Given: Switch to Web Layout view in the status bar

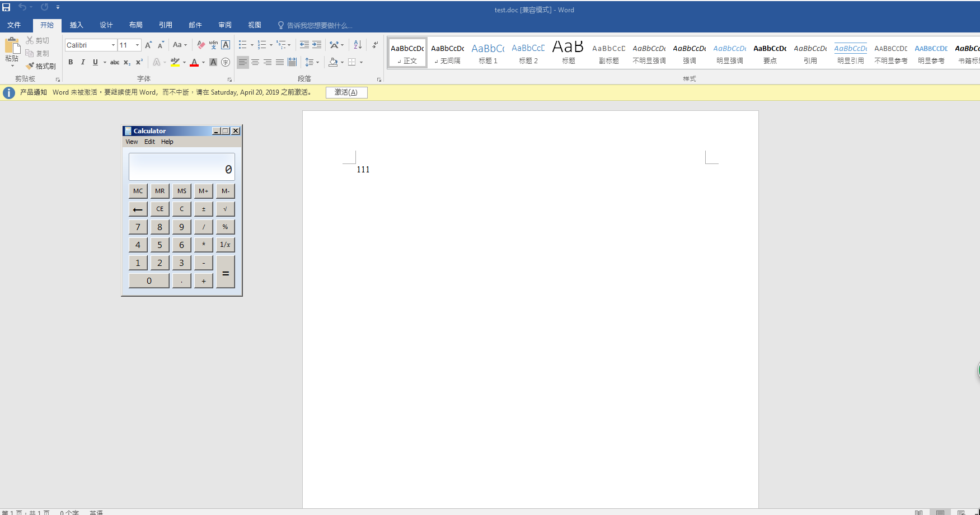Looking at the screenshot, I should click(961, 512).
